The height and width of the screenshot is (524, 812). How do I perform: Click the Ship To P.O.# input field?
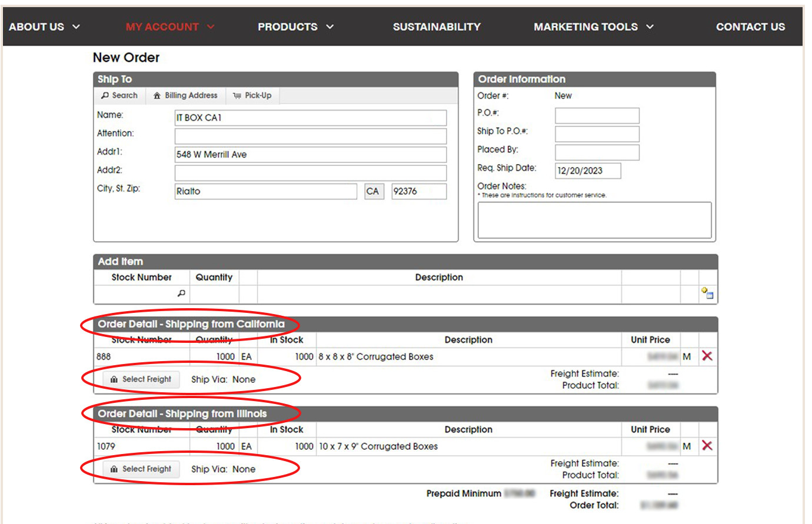[x=597, y=133]
